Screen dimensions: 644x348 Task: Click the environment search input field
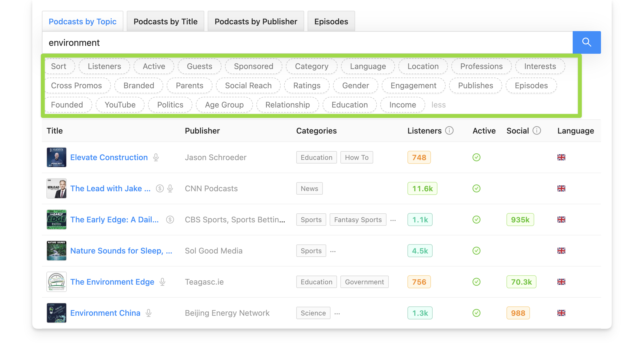[198, 42]
